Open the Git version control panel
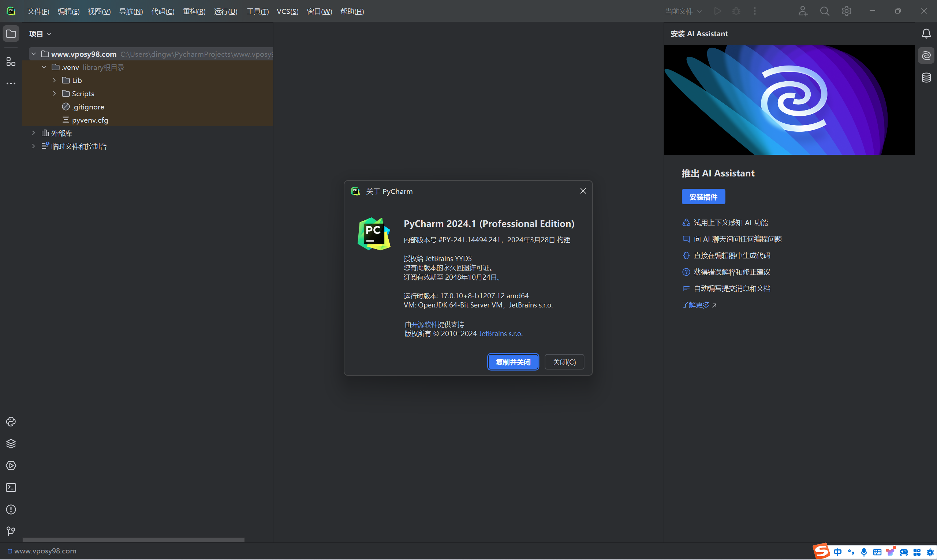 coord(11,531)
